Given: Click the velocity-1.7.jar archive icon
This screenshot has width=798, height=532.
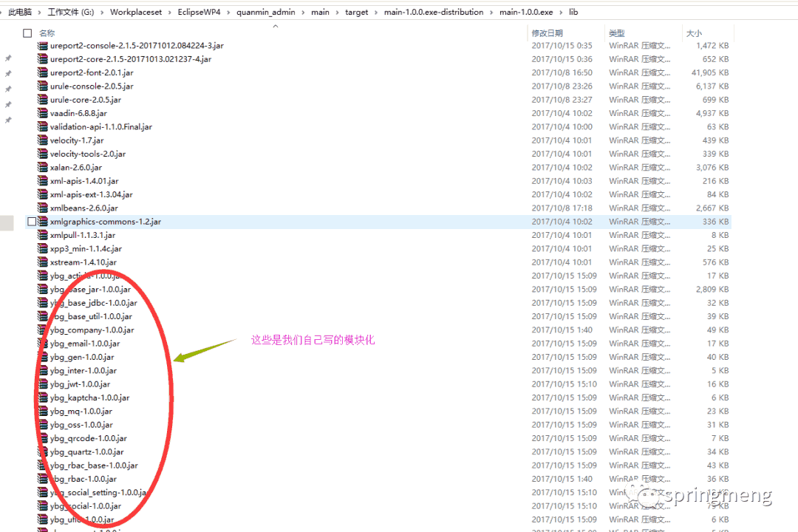Looking at the screenshot, I should point(43,140).
